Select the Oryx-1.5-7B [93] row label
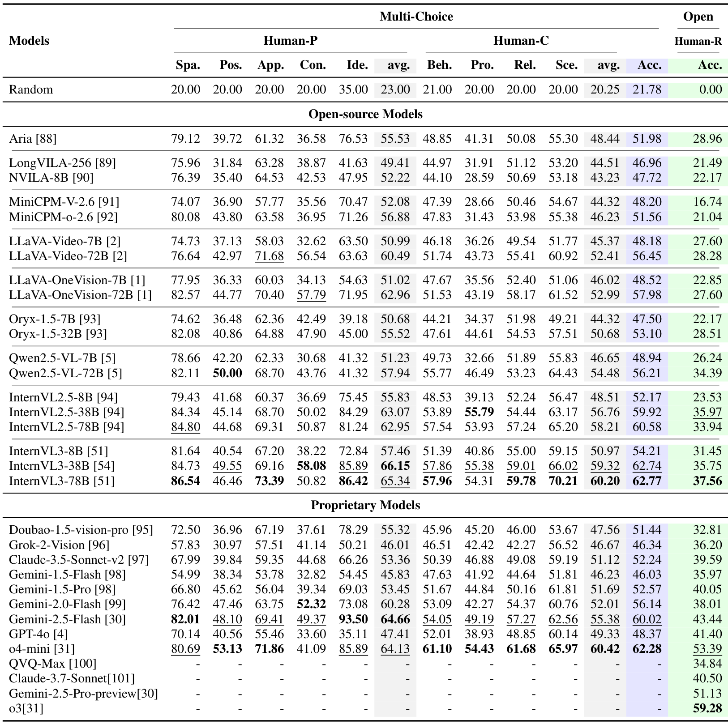Image resolution: width=728 pixels, height=724 pixels. 55,319
